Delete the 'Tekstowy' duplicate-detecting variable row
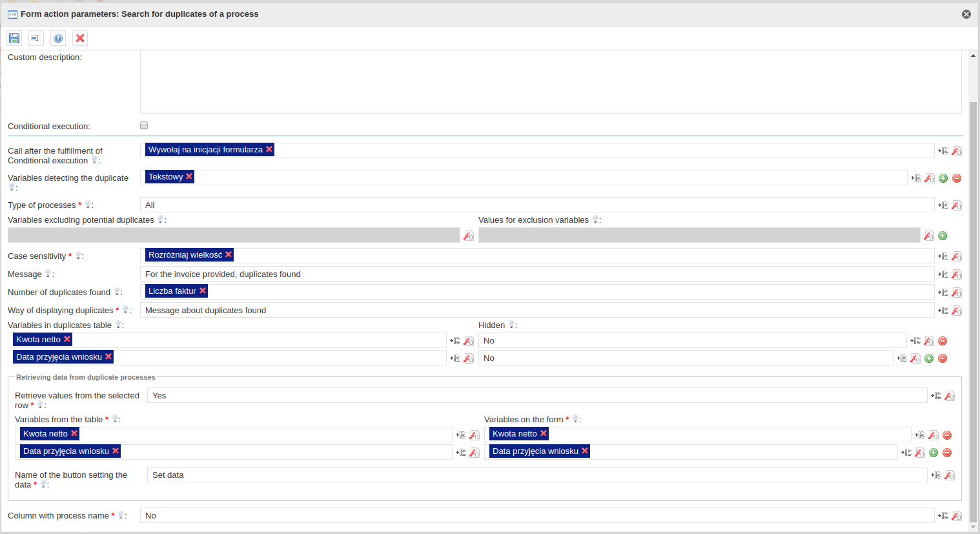 pyautogui.click(x=957, y=178)
